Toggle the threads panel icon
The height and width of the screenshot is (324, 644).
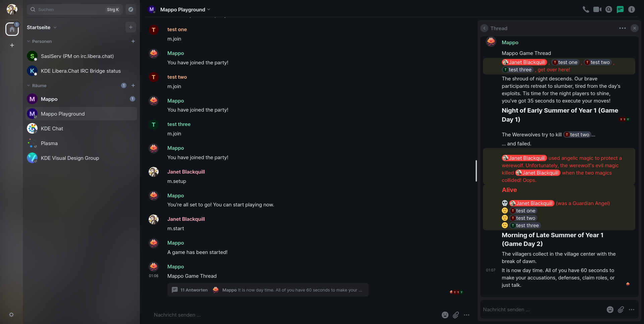620,9
